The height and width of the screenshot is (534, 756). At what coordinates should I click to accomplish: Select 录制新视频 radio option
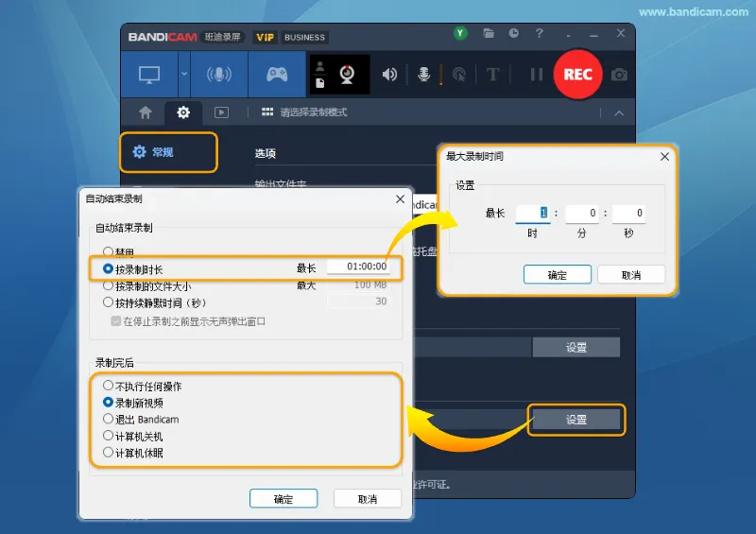click(x=108, y=403)
